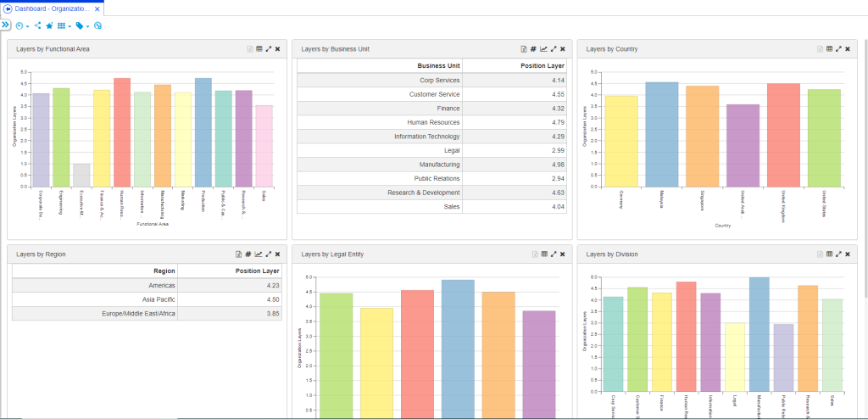Select the Dashboard - Organization tab
The height and width of the screenshot is (419, 868).
coord(51,8)
